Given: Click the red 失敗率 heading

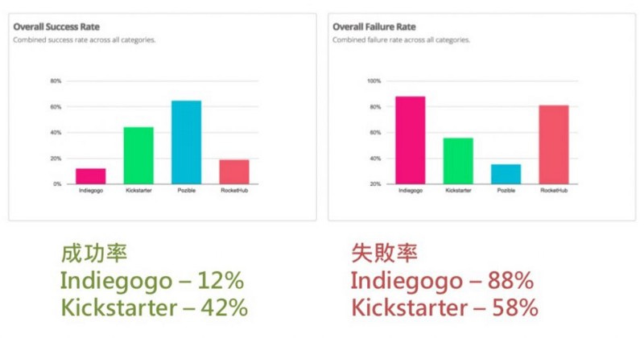Looking at the screenshot, I should click(385, 253).
